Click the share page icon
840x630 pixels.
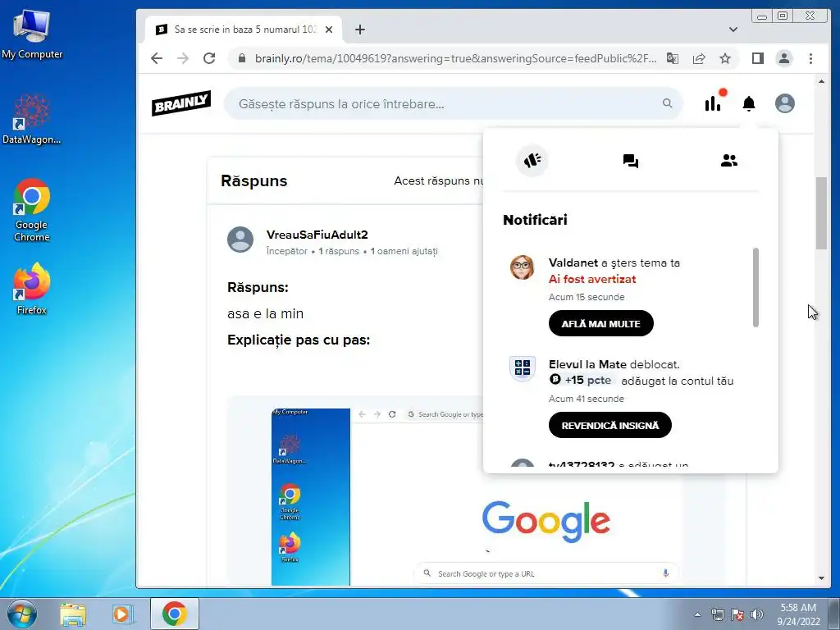pyautogui.click(x=699, y=58)
